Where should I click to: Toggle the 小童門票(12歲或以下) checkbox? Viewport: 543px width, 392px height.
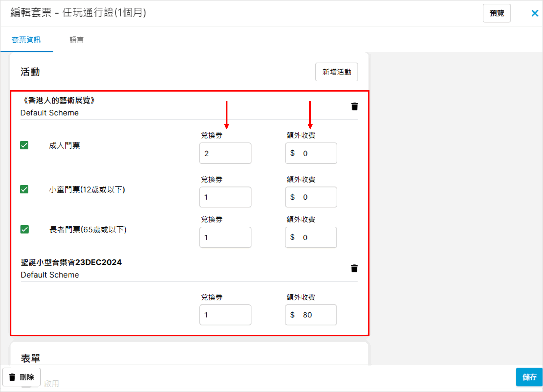tap(24, 189)
